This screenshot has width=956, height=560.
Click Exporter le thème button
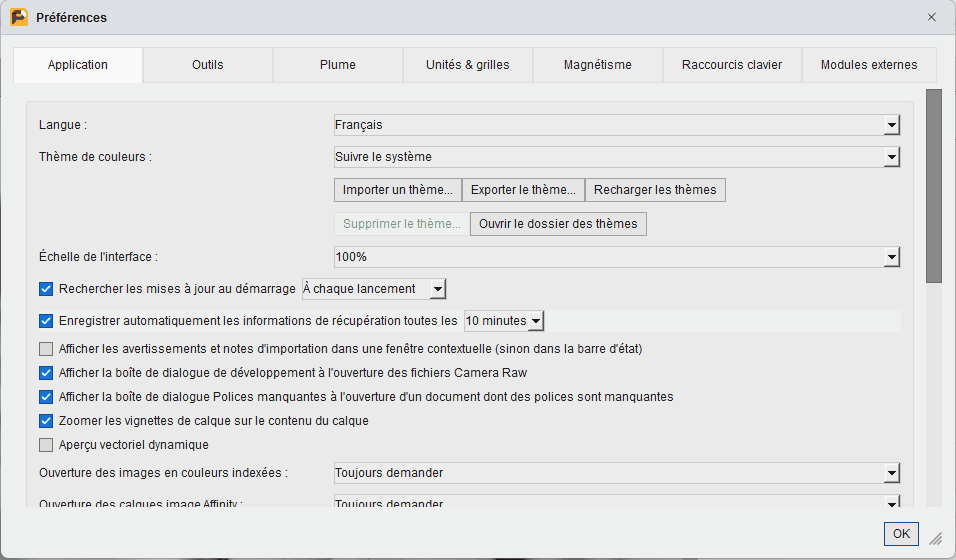pyautogui.click(x=523, y=190)
